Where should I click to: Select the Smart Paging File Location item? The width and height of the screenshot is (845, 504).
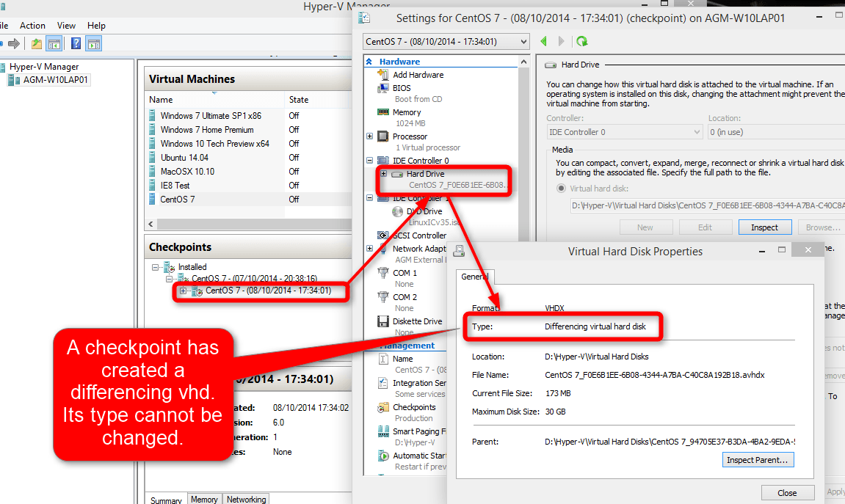(x=419, y=432)
